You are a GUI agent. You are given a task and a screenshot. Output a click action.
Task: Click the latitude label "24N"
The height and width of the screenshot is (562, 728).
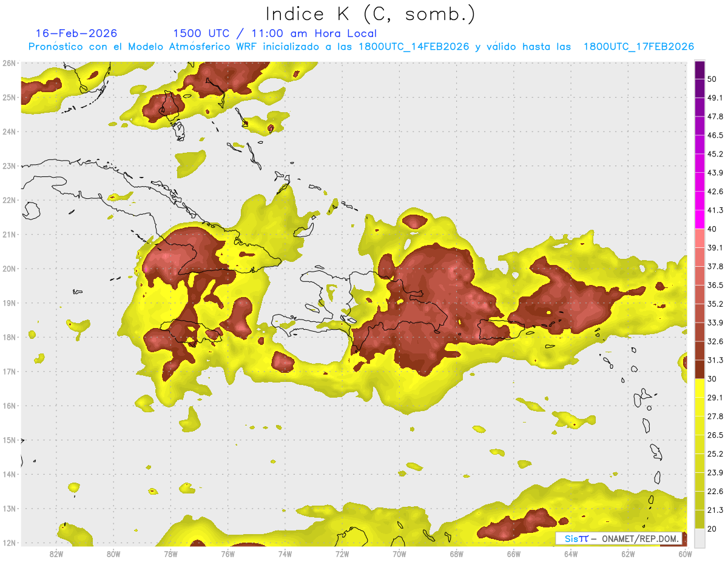9,132
